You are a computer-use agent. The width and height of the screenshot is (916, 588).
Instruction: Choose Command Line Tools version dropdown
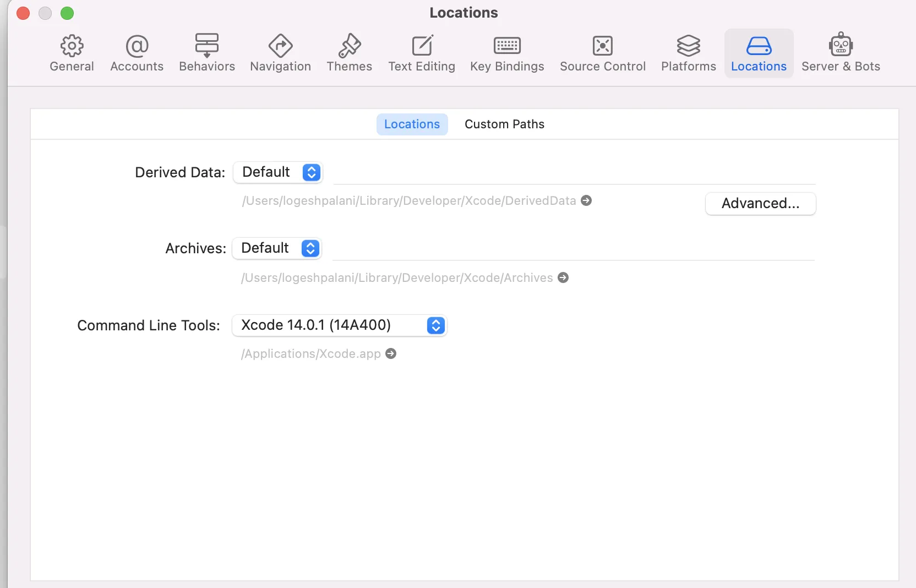tap(340, 325)
